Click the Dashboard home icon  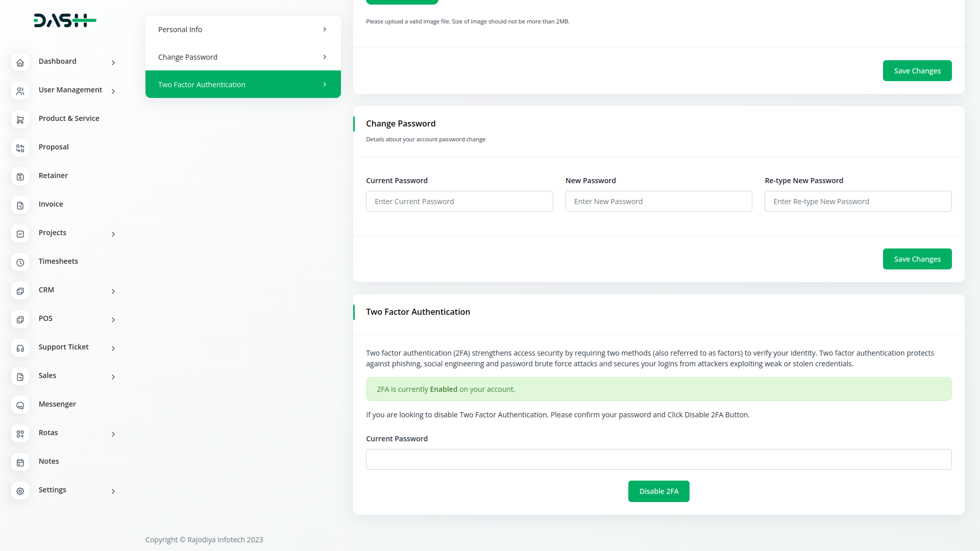tap(20, 62)
